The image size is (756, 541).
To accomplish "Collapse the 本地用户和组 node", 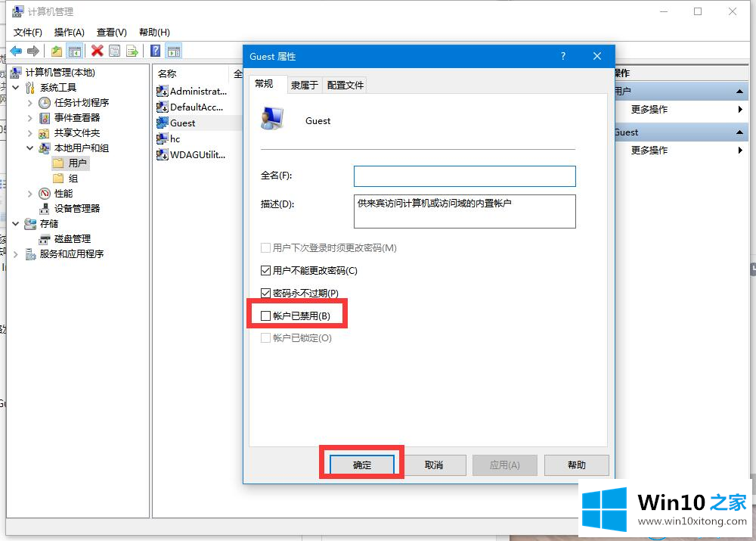I will (x=30, y=148).
